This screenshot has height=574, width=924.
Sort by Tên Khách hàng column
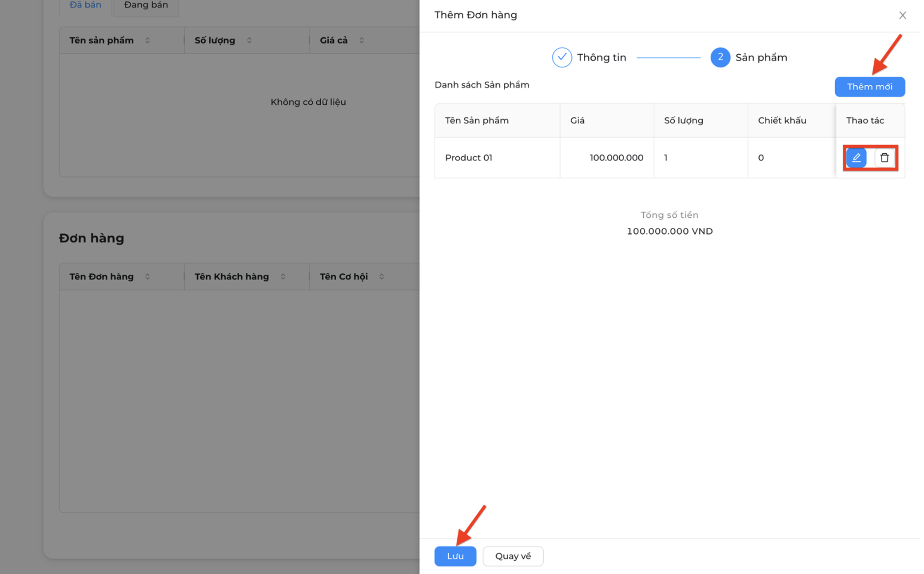(x=283, y=277)
